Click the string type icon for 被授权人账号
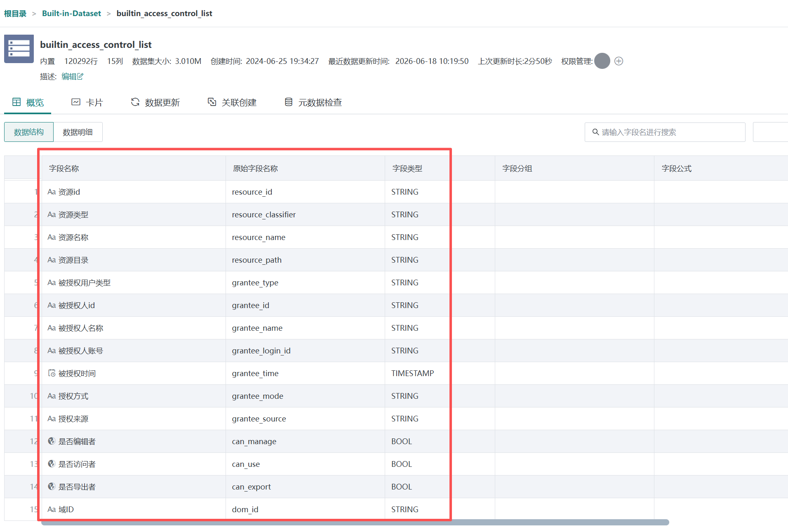The width and height of the screenshot is (788, 532). (x=52, y=351)
